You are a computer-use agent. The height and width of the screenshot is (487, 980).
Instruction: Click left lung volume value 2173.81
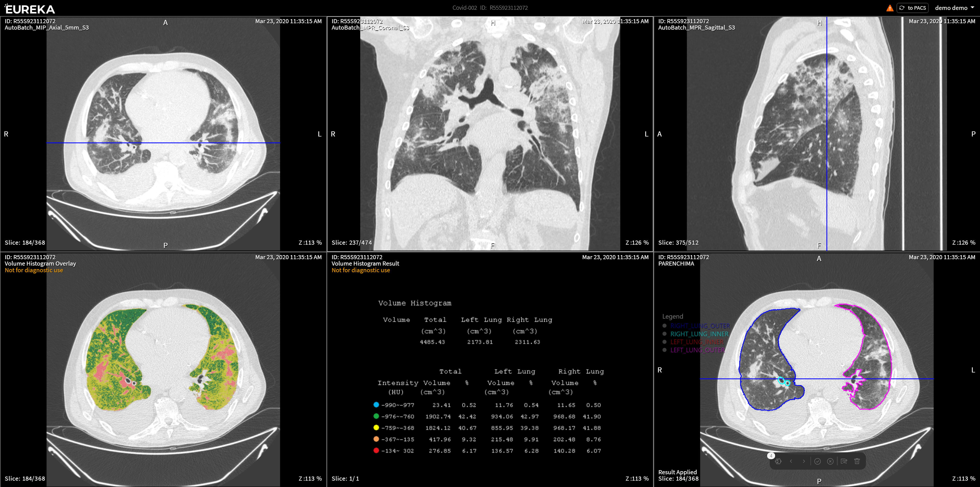pos(480,342)
